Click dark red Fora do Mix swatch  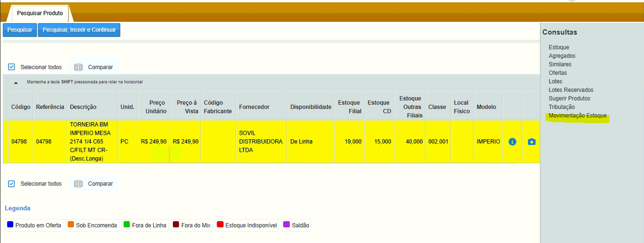pos(176,225)
